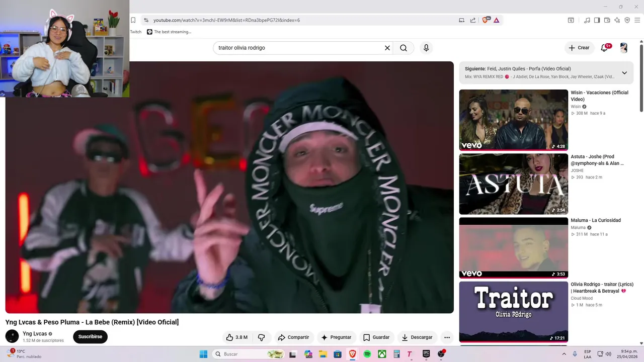644x362 pixels.
Task: Like the video with thumbs up
Action: click(x=236, y=337)
